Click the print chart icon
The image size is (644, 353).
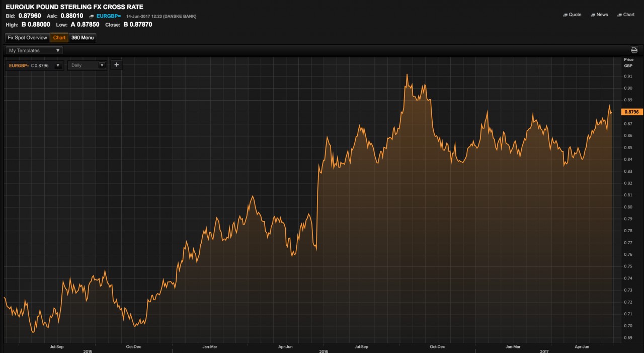point(634,50)
